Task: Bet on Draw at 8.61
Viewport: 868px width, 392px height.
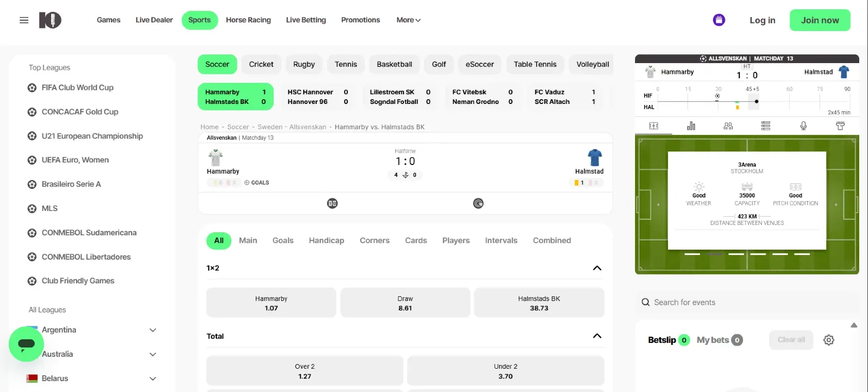Action: (x=405, y=303)
